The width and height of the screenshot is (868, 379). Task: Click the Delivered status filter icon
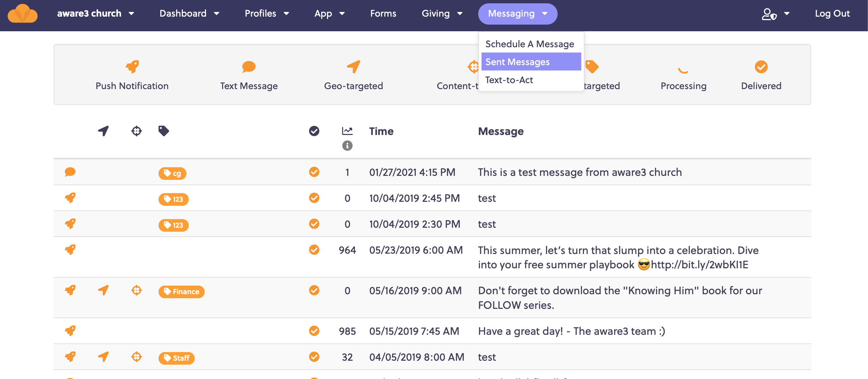[x=761, y=67]
